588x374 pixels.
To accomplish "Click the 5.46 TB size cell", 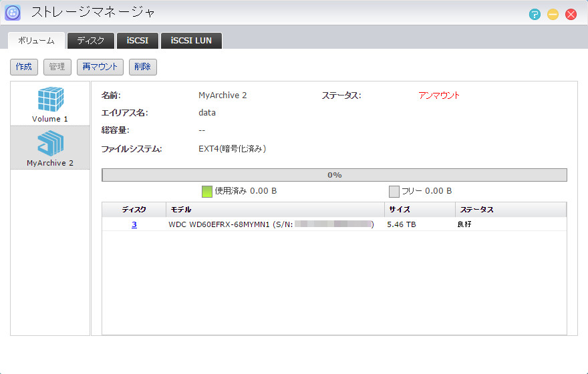I will 402,224.
